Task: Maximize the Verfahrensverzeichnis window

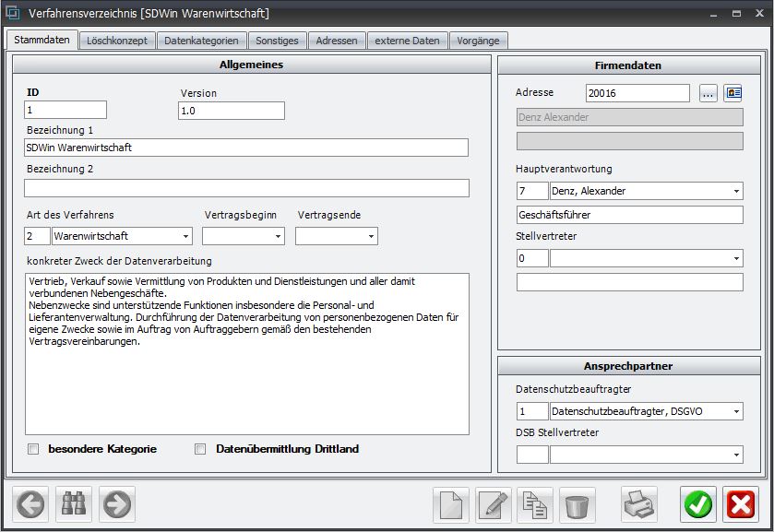Action: 736,14
